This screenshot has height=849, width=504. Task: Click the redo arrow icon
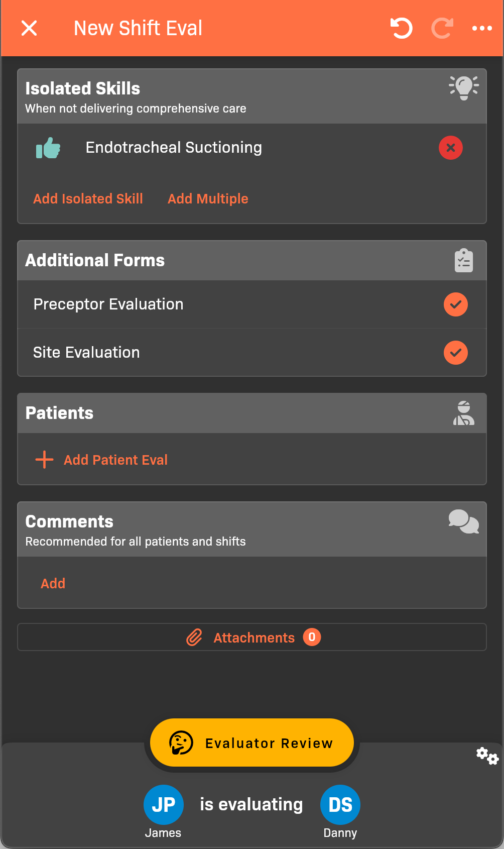pyautogui.click(x=442, y=28)
